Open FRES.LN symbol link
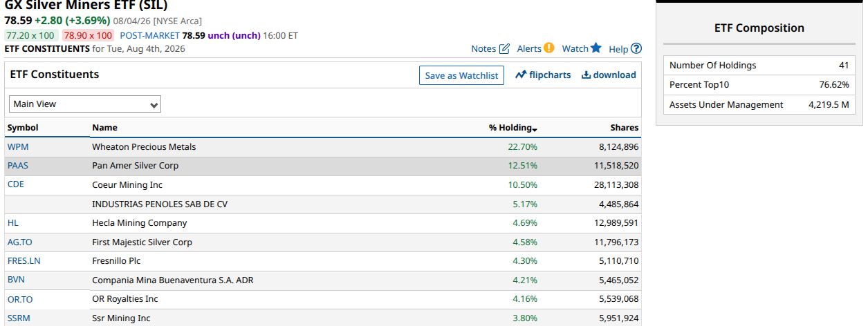This screenshot has width=868, height=326. click(24, 261)
